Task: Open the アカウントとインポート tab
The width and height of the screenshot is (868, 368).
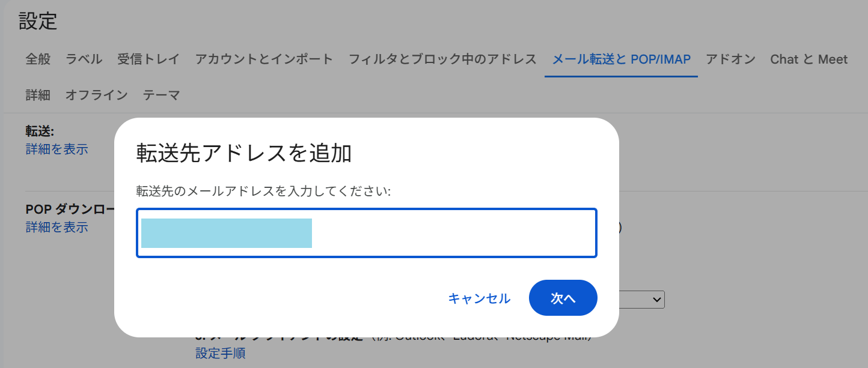Action: coord(264,59)
